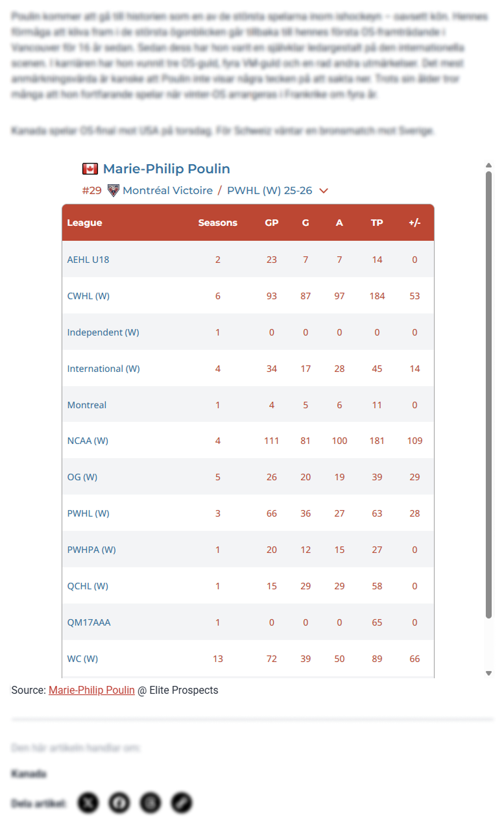Click the Seasons column header
Screen dimensions: 504x832
pos(217,223)
